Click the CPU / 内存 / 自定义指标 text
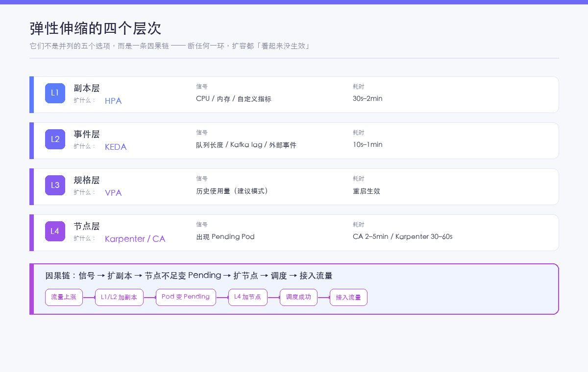This screenshot has height=372, width=588. point(234,99)
